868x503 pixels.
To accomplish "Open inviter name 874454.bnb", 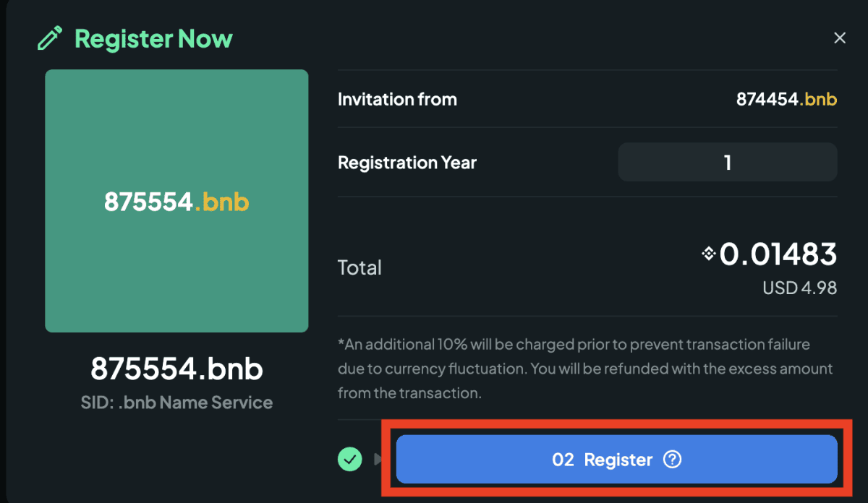I will pos(786,99).
